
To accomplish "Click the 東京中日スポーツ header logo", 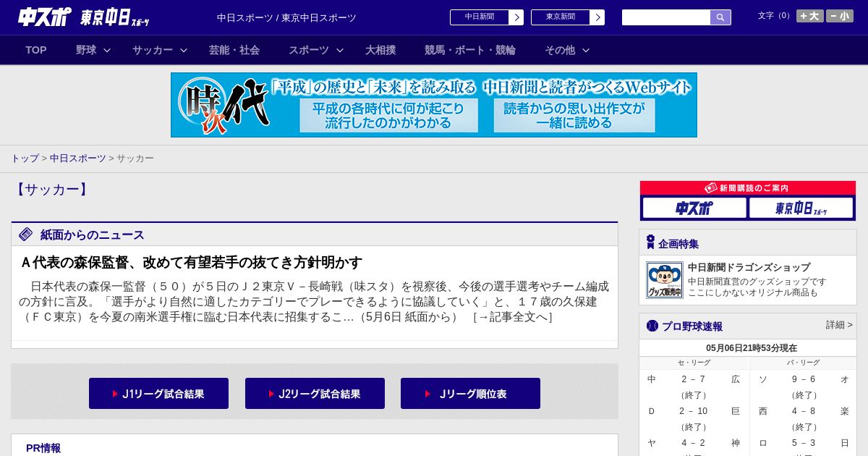I will [114, 17].
